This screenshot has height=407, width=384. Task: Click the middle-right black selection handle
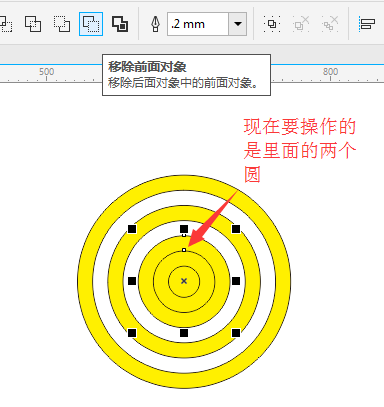pyautogui.click(x=236, y=281)
